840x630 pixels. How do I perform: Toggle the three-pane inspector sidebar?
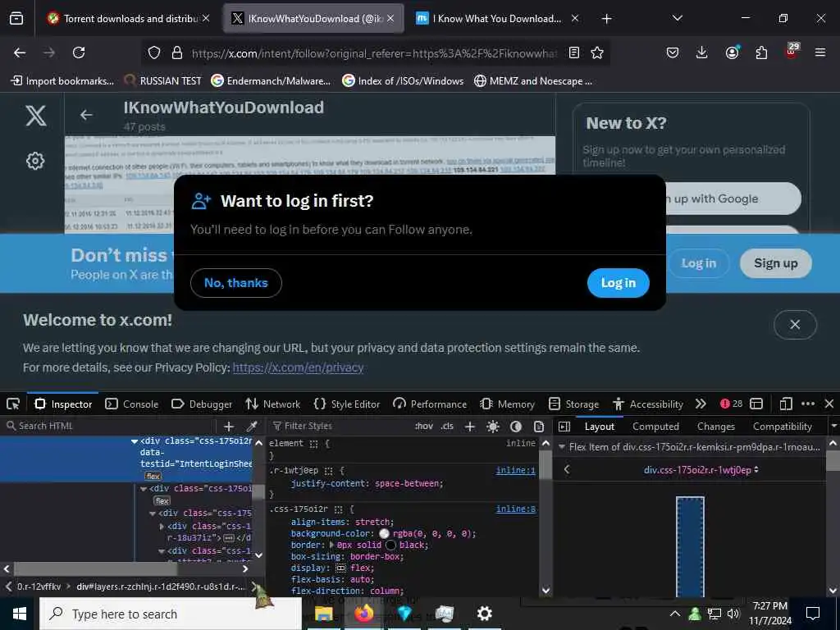click(564, 427)
